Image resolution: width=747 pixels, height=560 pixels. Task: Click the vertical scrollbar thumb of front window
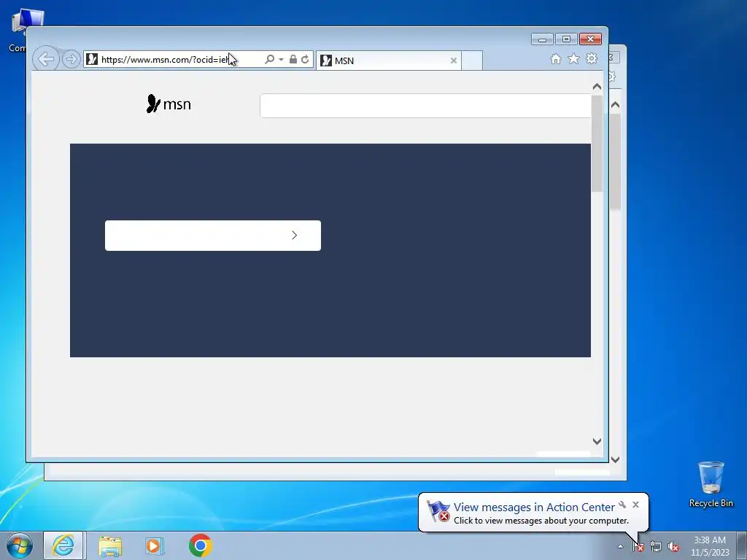click(597, 143)
